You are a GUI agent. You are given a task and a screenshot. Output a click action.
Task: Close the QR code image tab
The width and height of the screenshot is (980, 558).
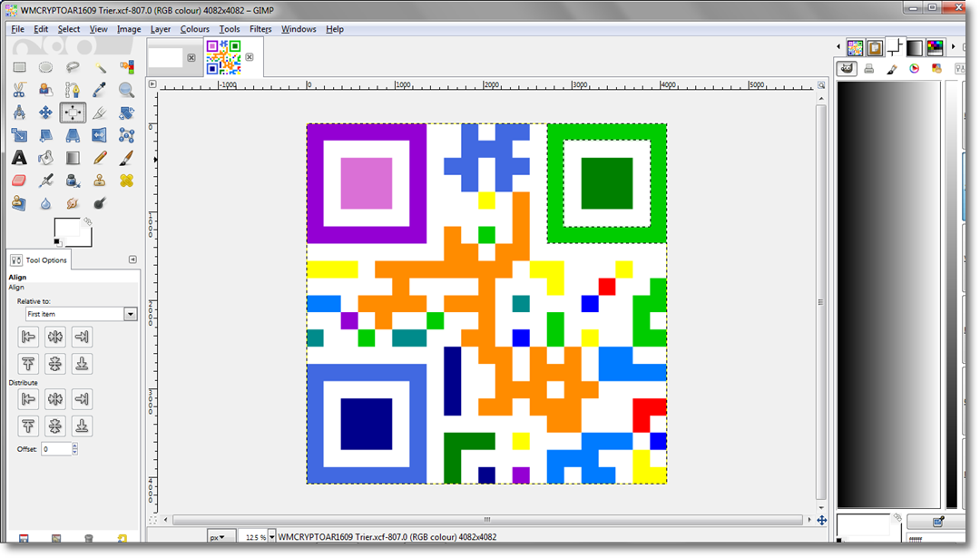(250, 57)
